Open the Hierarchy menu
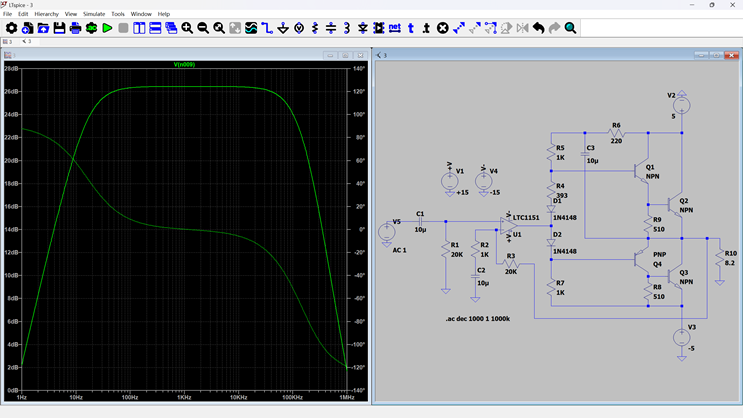The image size is (743, 418). click(46, 14)
